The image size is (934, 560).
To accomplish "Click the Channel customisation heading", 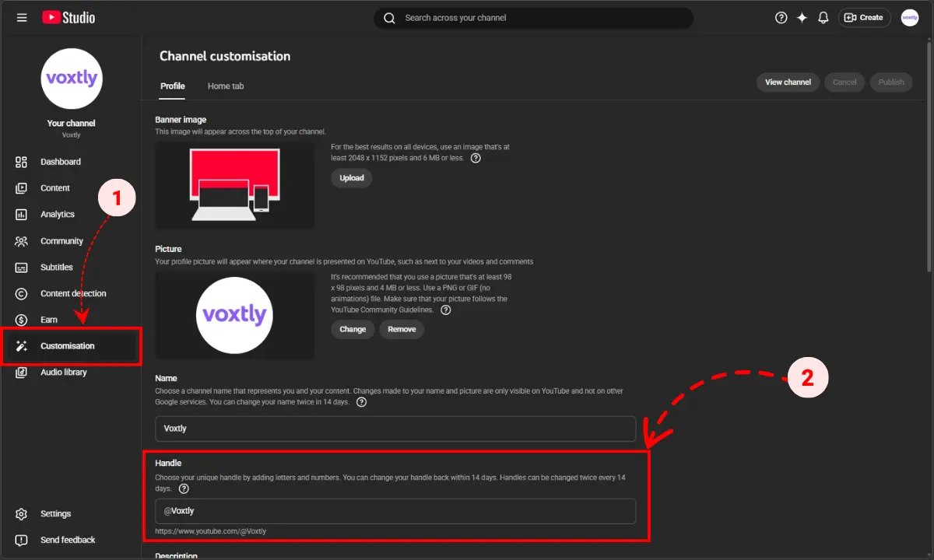I will pyautogui.click(x=225, y=56).
